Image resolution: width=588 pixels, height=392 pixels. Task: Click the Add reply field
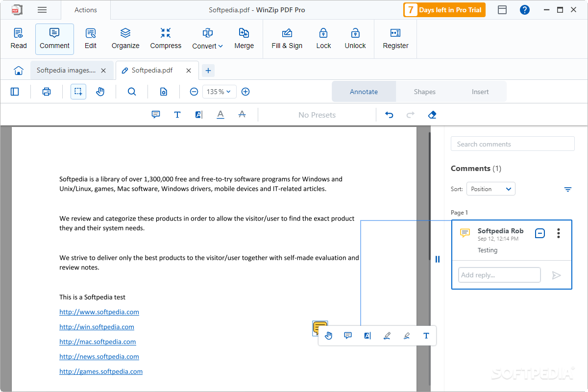(499, 275)
